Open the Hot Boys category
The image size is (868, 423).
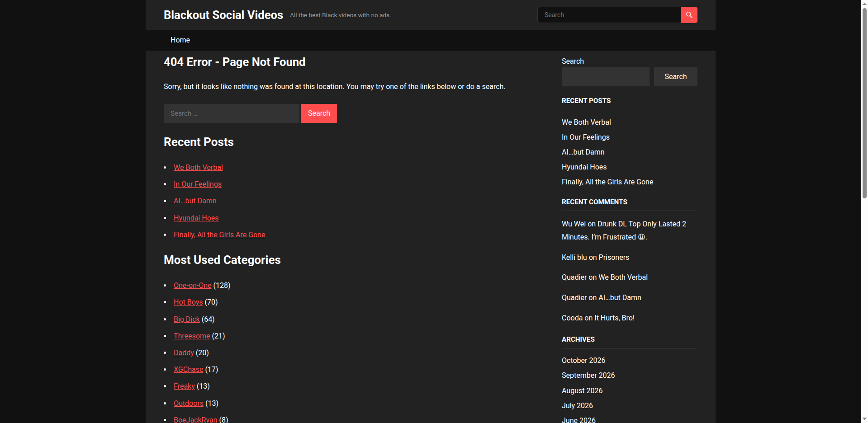[x=188, y=302]
